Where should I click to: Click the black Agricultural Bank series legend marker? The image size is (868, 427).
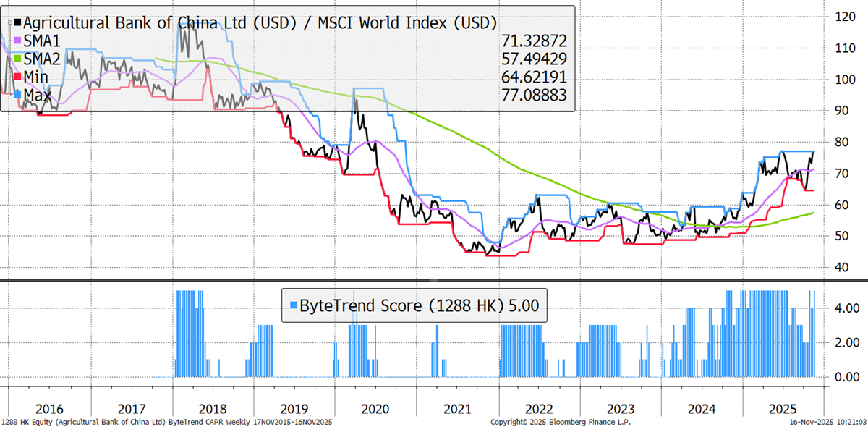point(18,22)
